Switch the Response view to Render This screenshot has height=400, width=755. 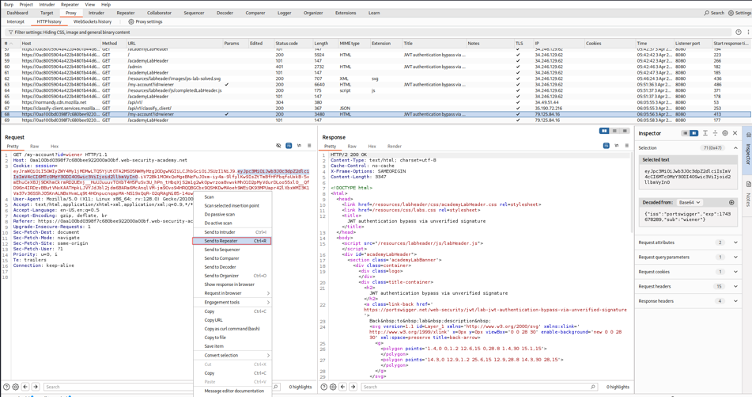coord(394,146)
